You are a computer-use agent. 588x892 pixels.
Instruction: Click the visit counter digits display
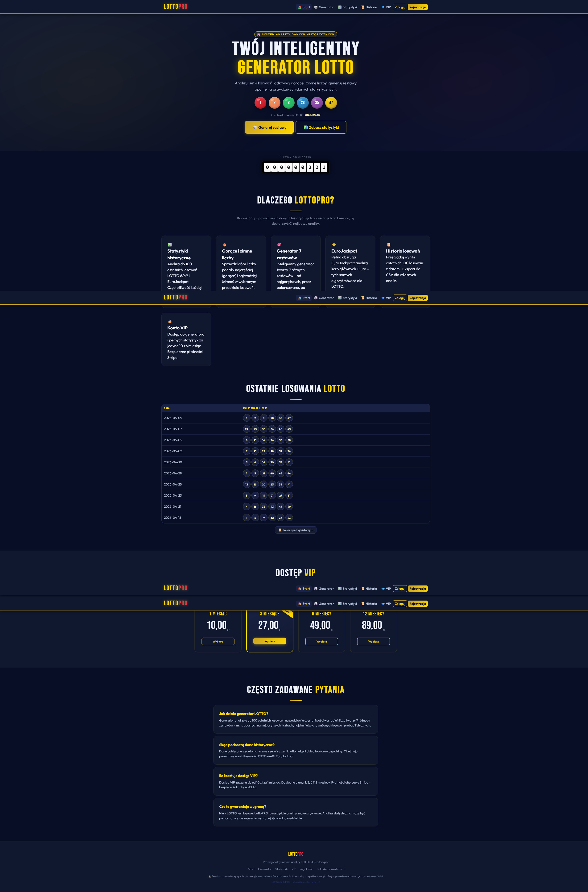[x=296, y=167]
